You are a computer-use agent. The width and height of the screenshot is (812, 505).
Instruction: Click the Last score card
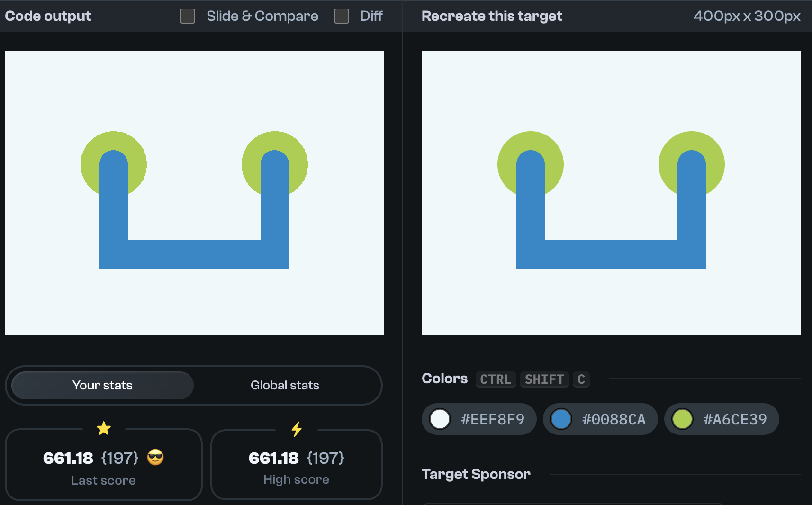point(104,464)
